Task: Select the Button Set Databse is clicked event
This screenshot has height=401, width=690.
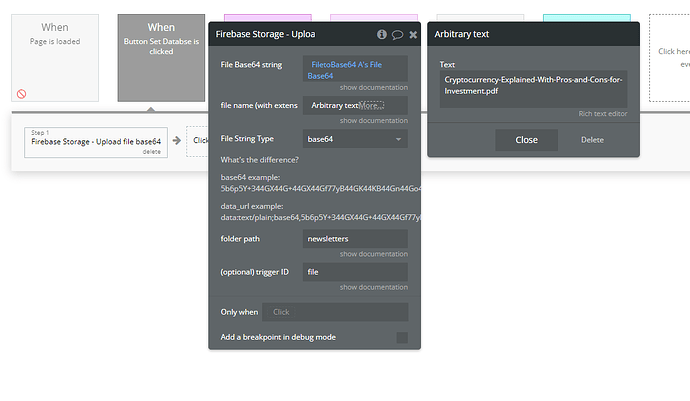Action: 161,58
